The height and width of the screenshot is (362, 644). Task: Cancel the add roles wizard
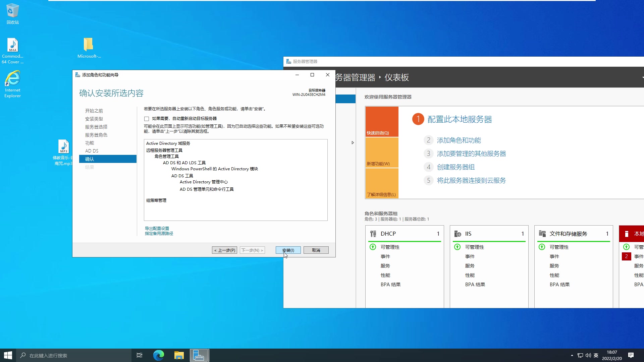point(316,250)
